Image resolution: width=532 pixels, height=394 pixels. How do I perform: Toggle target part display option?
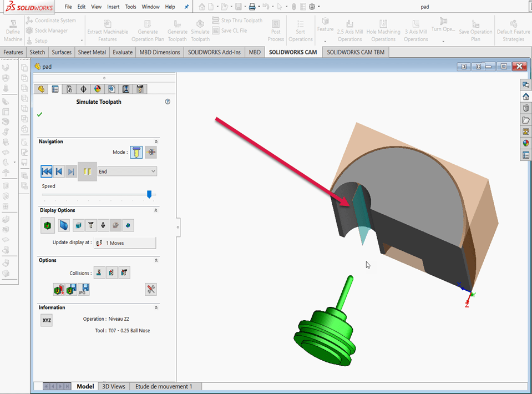63,225
